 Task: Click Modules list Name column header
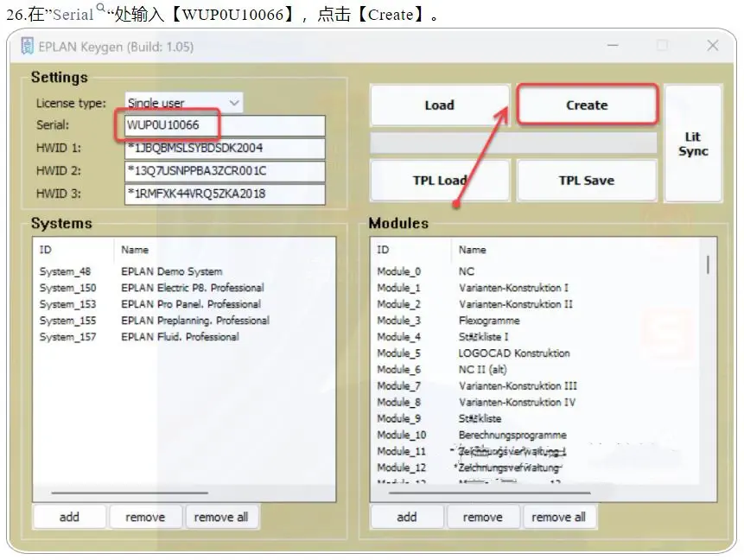[472, 250]
